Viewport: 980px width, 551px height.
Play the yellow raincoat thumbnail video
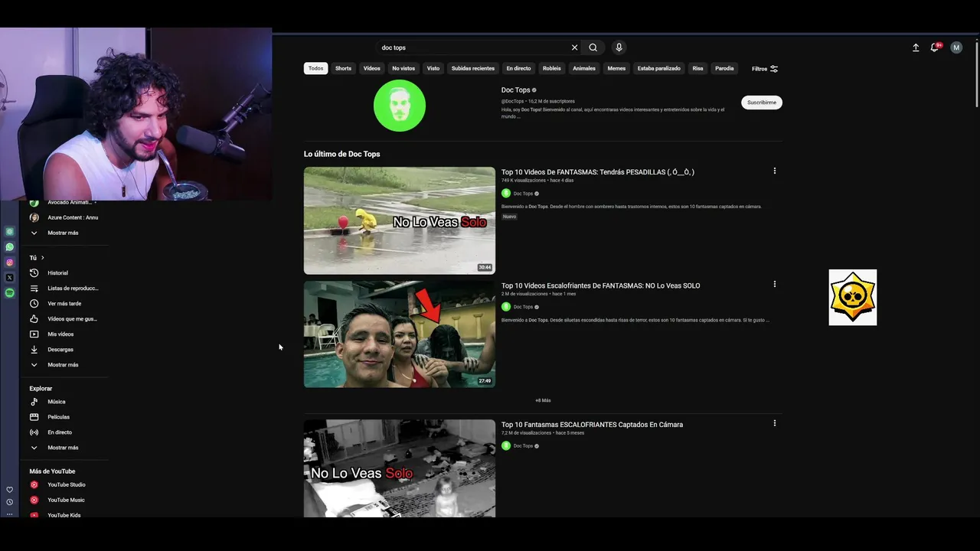pos(400,220)
